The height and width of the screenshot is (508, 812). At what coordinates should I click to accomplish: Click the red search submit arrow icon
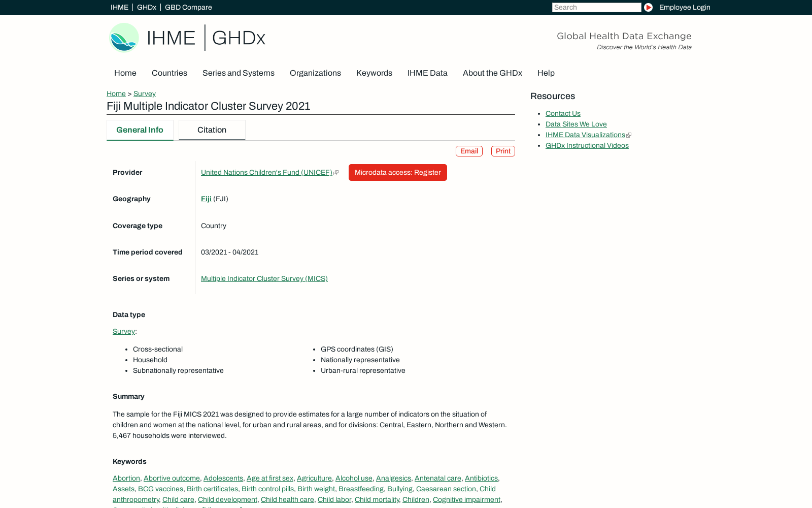(x=648, y=7)
